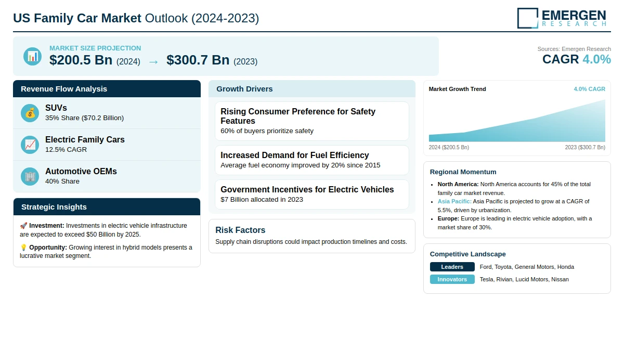Image resolution: width=624 pixels, height=364 pixels.
Task: Click the Risk Factors heading
Action: point(240,230)
